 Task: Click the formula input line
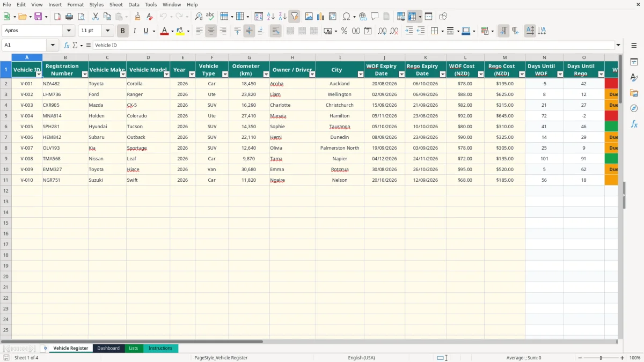pos(353,46)
